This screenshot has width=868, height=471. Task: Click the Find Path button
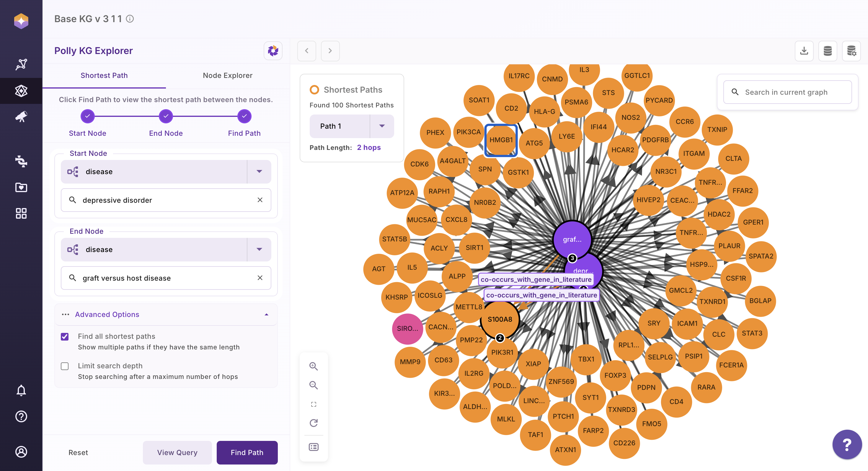[247, 452]
